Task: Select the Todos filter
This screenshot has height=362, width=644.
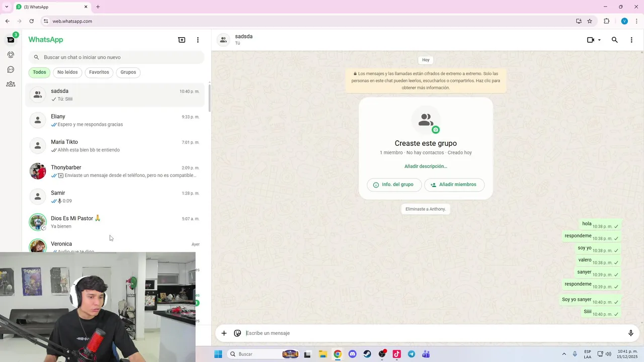Action: pyautogui.click(x=39, y=72)
